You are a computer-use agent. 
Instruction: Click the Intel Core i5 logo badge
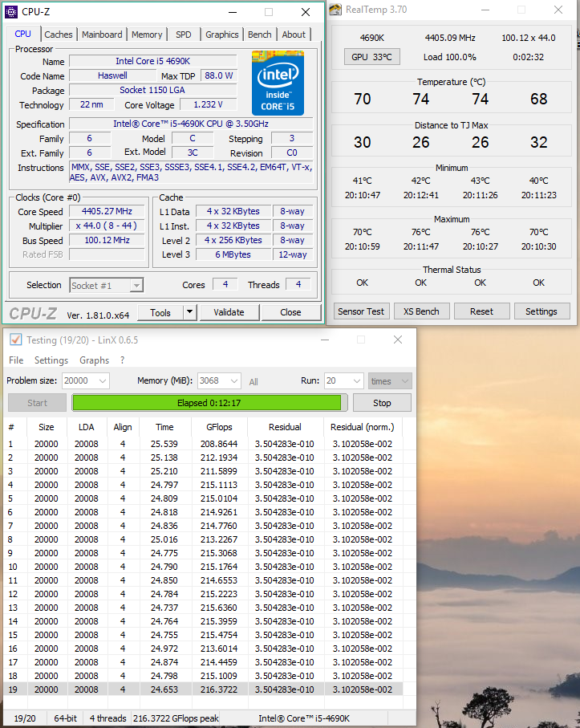pos(277,83)
